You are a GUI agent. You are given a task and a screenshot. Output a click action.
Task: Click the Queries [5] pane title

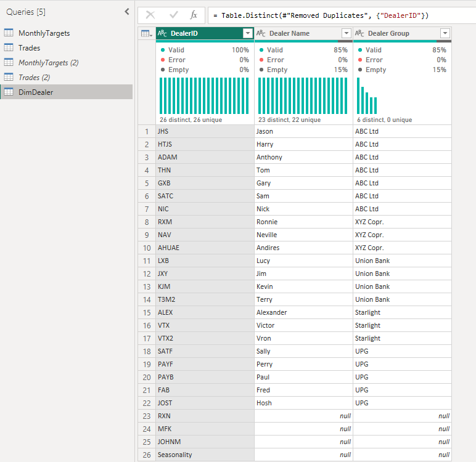pyautogui.click(x=26, y=12)
